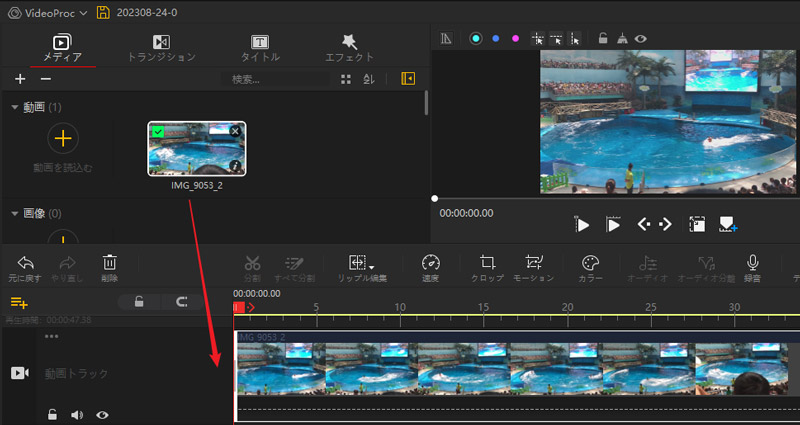This screenshot has width=800, height=425.
Task: Toggle visibility eye on the video track
Action: click(102, 414)
